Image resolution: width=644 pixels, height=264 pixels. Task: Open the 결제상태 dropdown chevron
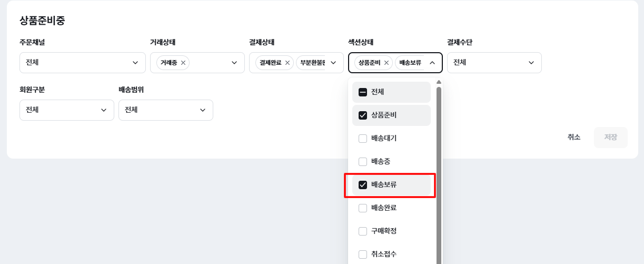[333, 63]
